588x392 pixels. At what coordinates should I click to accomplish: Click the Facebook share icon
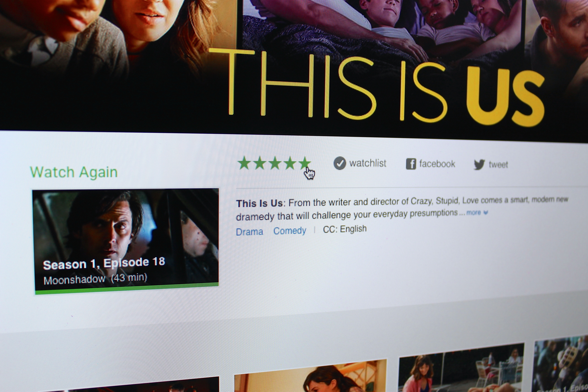411,164
